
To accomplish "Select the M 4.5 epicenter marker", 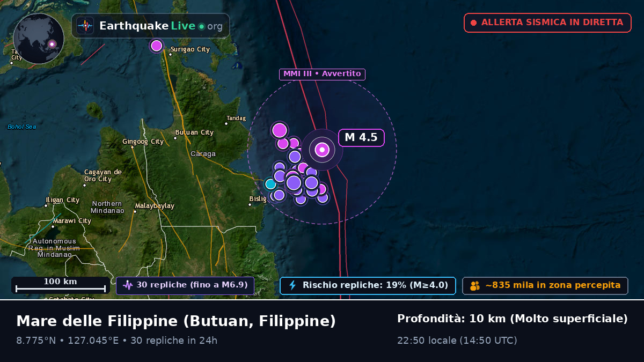I will (x=322, y=150).
